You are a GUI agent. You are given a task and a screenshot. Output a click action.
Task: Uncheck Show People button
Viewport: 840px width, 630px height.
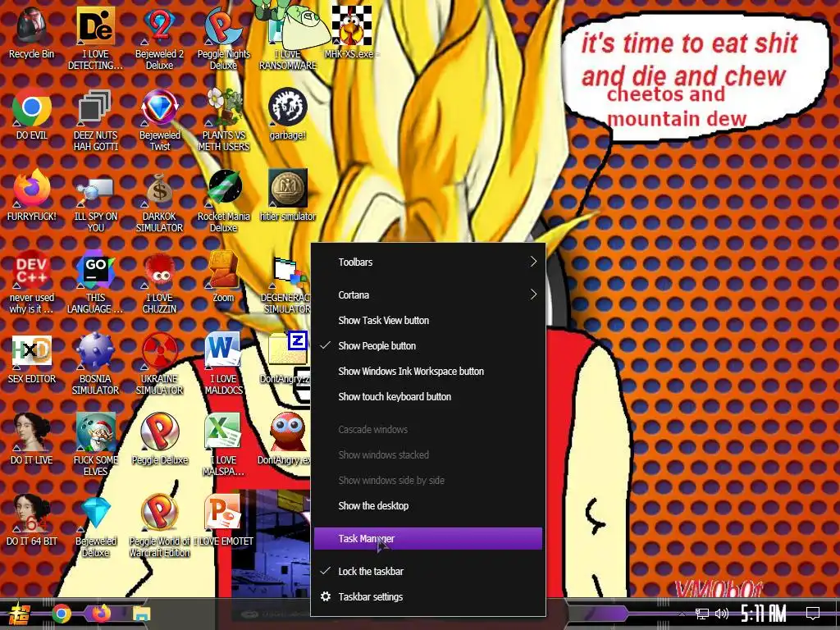427,345
